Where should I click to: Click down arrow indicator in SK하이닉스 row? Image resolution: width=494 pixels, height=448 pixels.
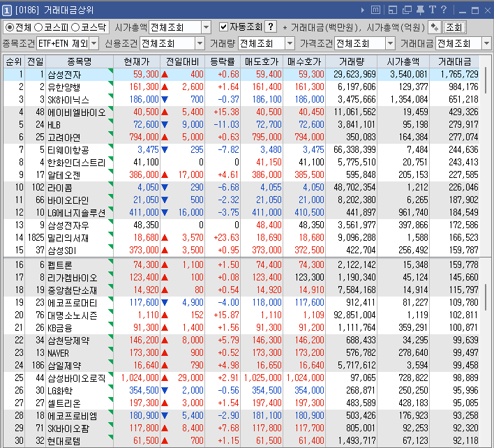165,100
